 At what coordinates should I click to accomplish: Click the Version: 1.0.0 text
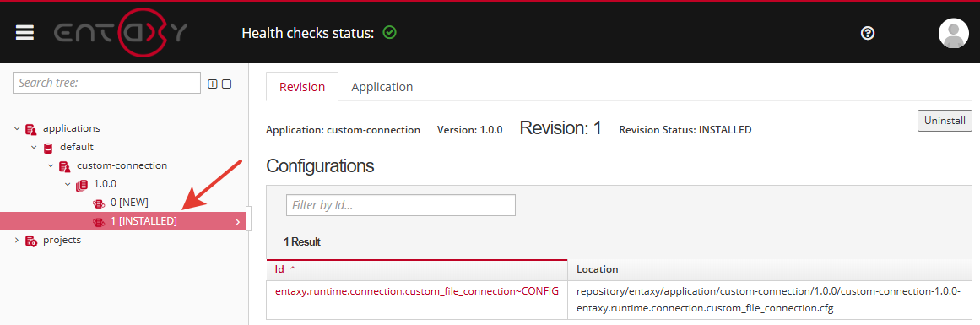470,130
